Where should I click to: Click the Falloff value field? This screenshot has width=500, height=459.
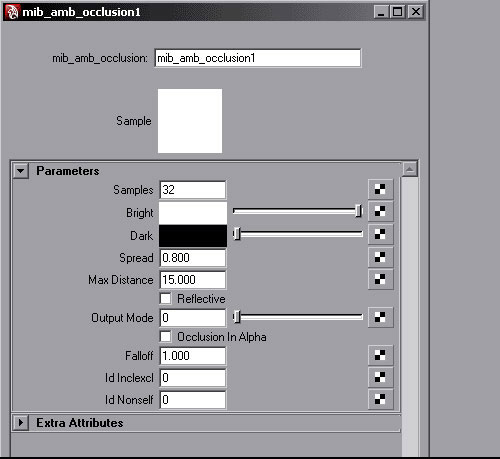tap(193, 356)
